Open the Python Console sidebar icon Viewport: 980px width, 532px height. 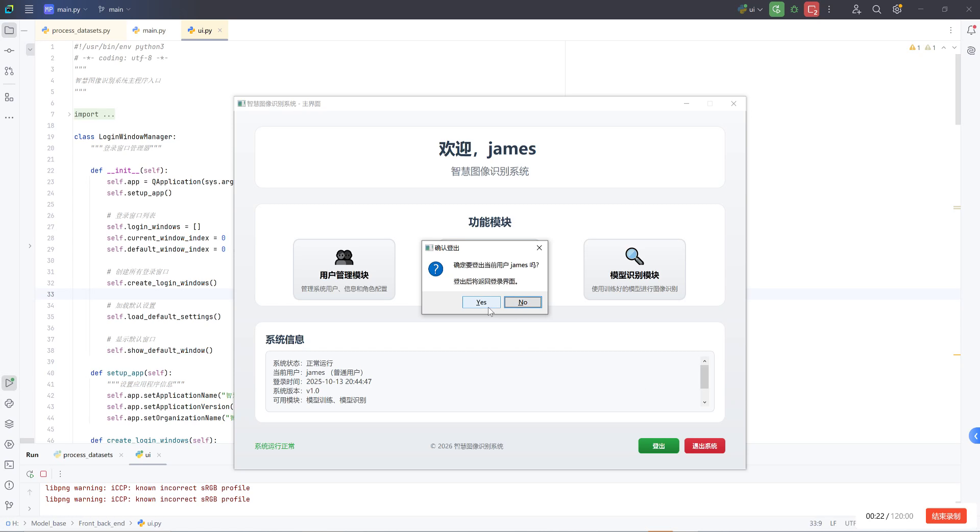pyautogui.click(x=9, y=403)
